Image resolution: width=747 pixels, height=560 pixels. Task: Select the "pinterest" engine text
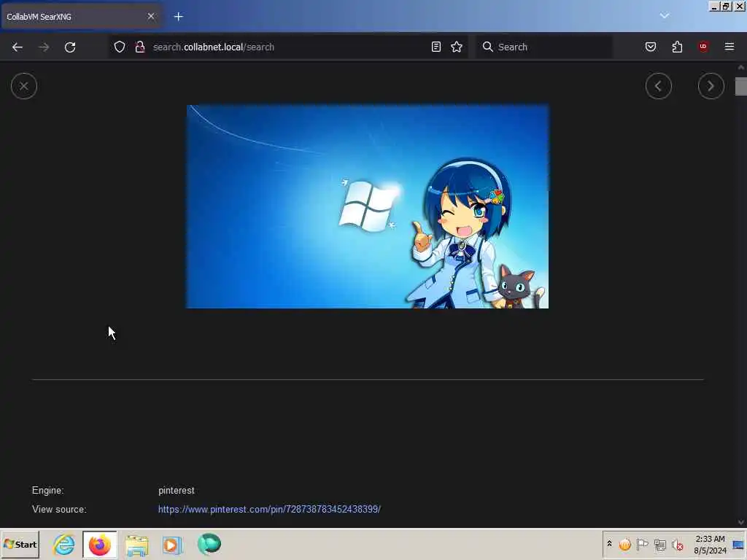(x=177, y=491)
